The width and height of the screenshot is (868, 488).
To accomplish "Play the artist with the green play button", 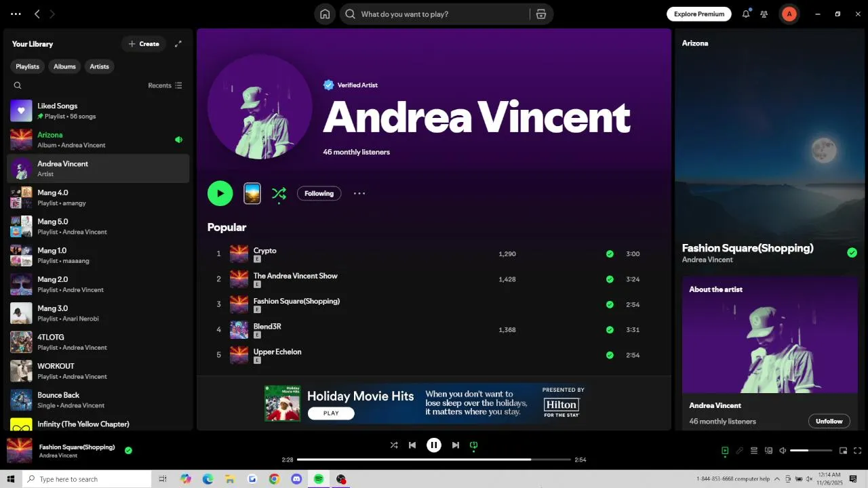I will pos(220,193).
